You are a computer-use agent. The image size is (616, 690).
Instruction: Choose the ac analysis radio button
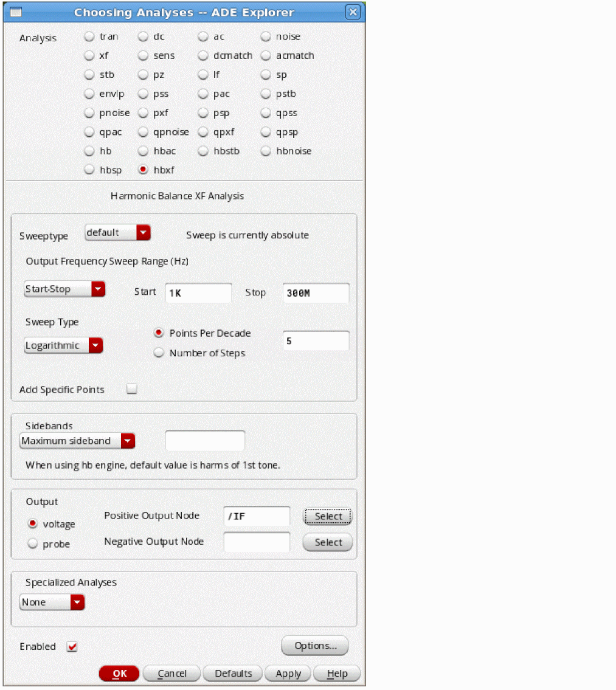(203, 36)
